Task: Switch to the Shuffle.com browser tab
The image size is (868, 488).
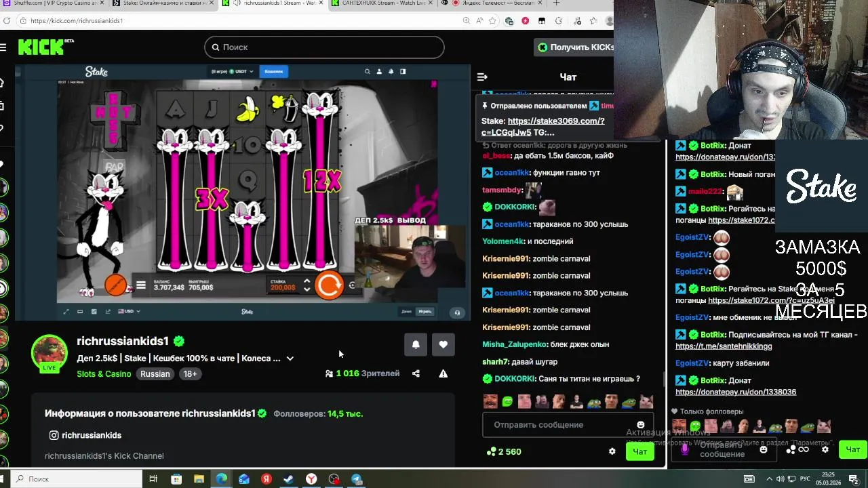Action: [54, 3]
